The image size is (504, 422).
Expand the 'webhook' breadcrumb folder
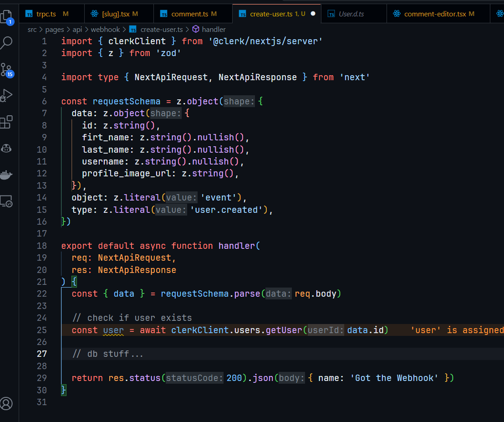105,29
